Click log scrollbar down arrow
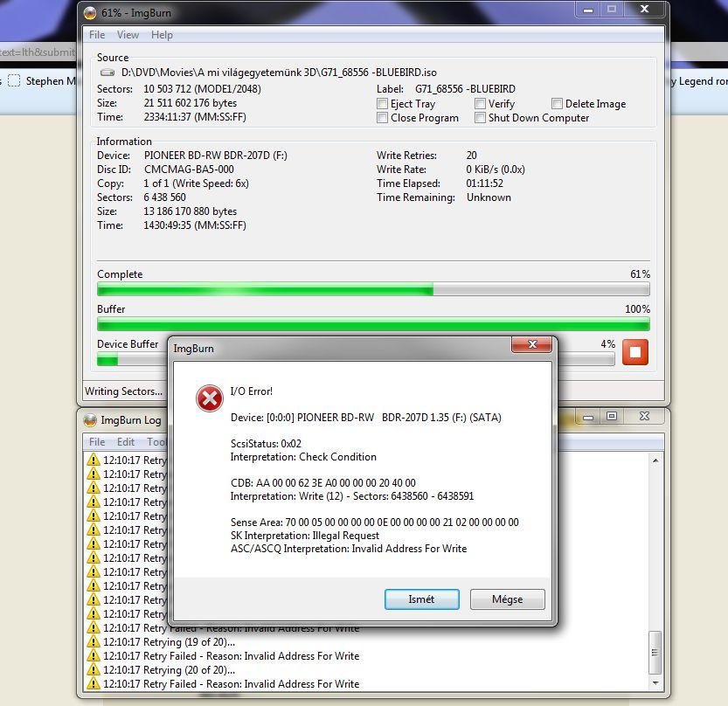 [655, 682]
